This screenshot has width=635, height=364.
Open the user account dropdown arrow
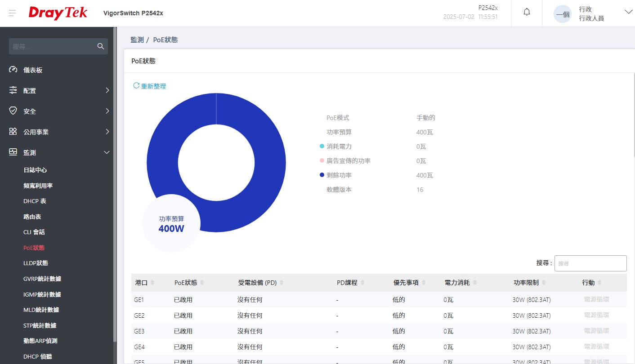(628, 12)
